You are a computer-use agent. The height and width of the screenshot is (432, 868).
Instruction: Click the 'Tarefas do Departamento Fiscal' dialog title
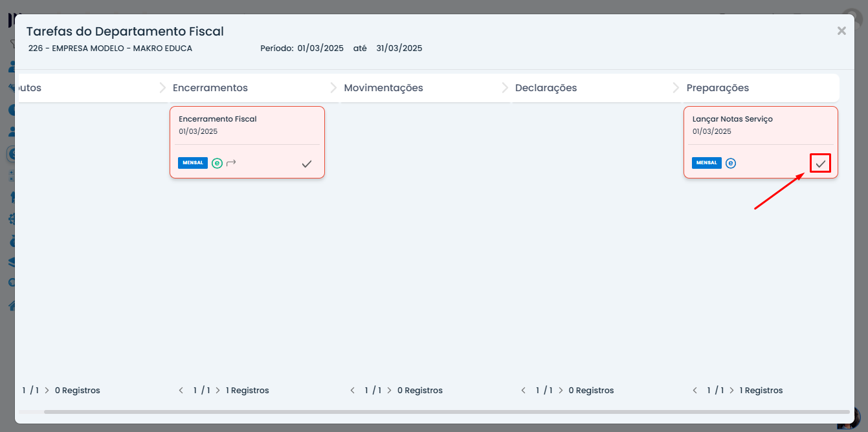tap(125, 31)
